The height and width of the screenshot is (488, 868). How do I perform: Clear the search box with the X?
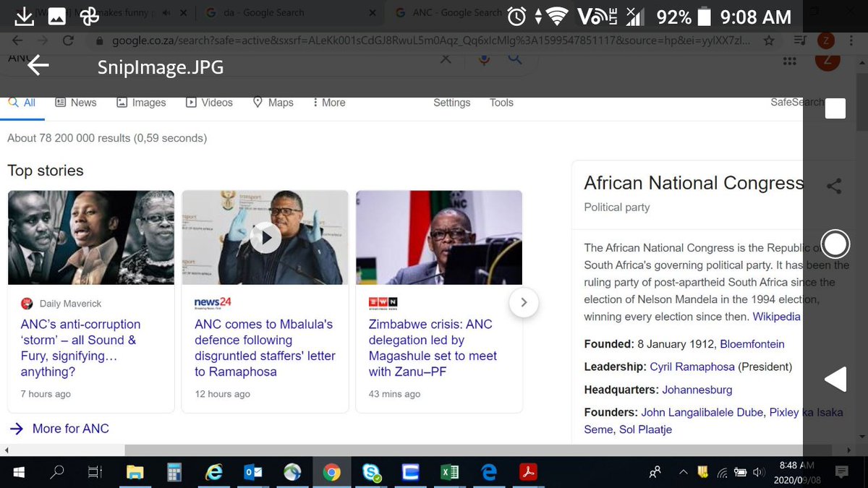446,59
